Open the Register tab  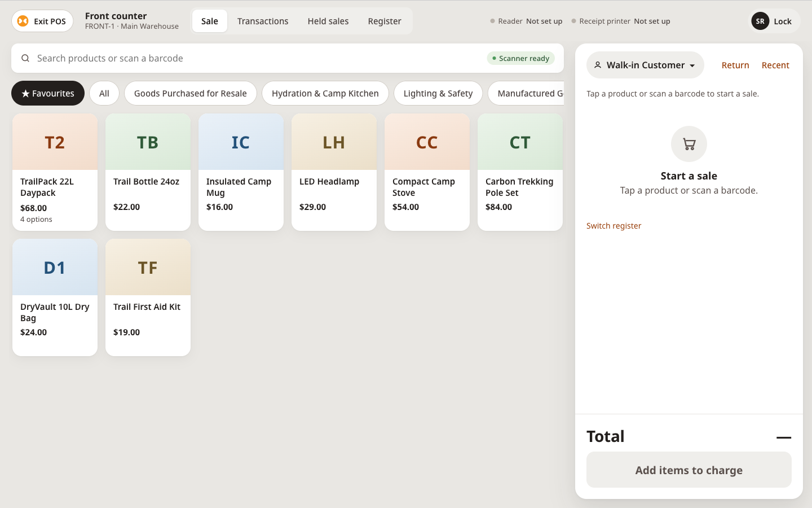[385, 21]
